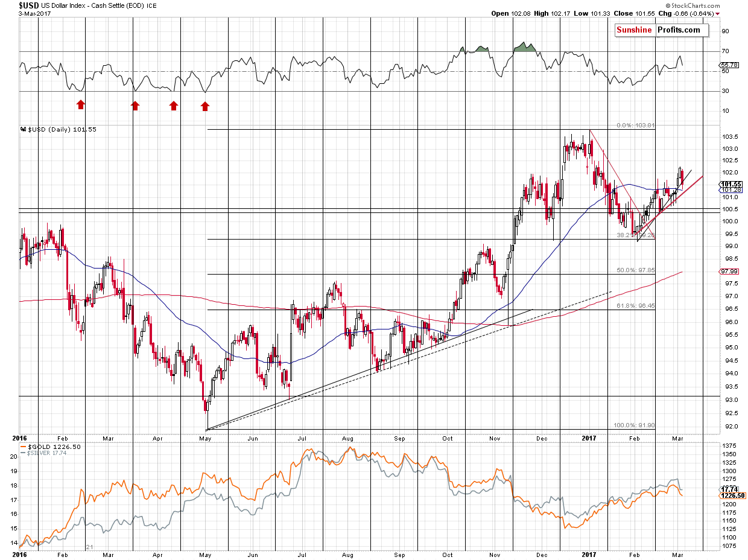This screenshot has height=560, width=748.
Task: Click the RSI axis label 30
Action: (724, 91)
